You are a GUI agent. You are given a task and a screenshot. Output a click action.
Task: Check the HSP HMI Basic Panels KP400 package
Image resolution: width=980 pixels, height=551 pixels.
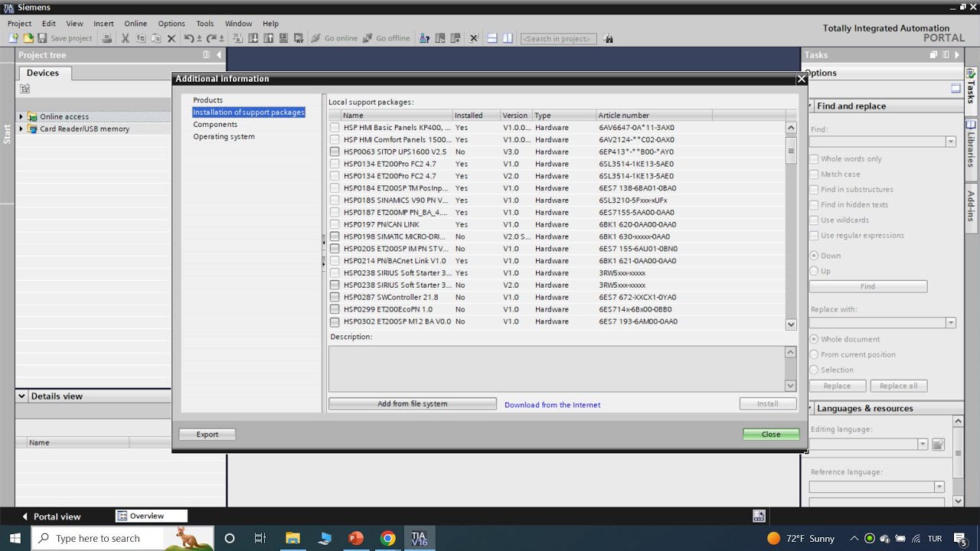coord(335,128)
